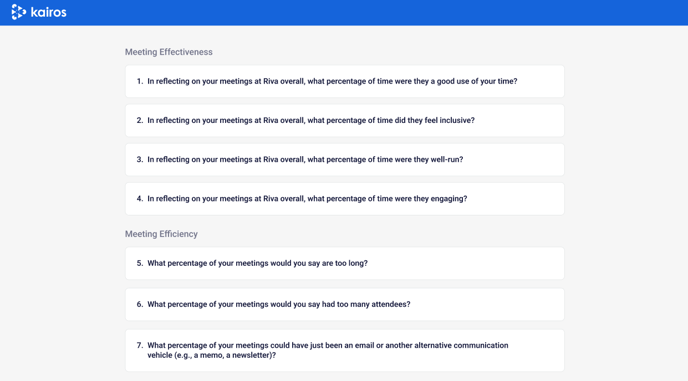The image size is (688, 381).
Task: Click the number label of question 6
Action: (x=140, y=304)
